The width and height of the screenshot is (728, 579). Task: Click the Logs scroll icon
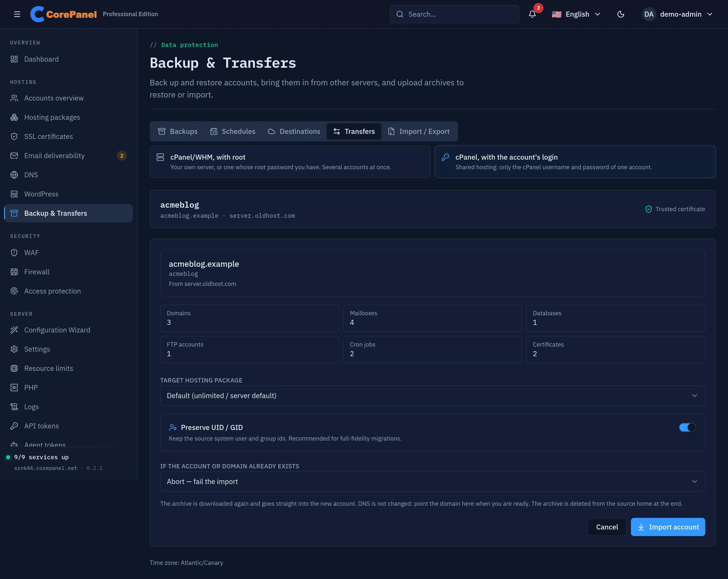click(x=14, y=406)
